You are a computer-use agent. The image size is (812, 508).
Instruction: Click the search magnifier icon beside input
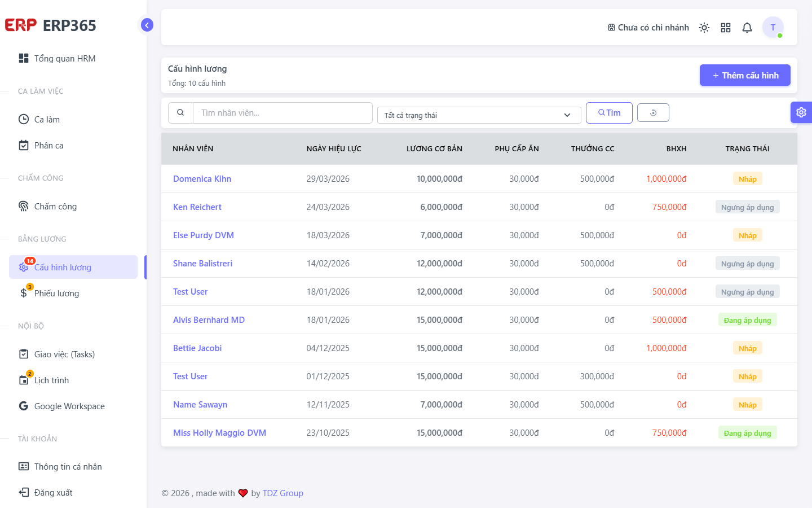click(180, 113)
